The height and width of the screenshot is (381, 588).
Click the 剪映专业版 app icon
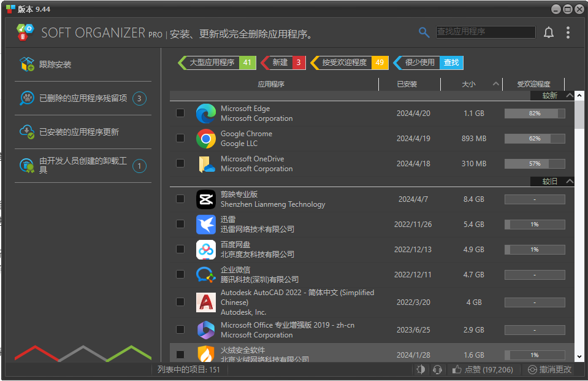click(206, 199)
